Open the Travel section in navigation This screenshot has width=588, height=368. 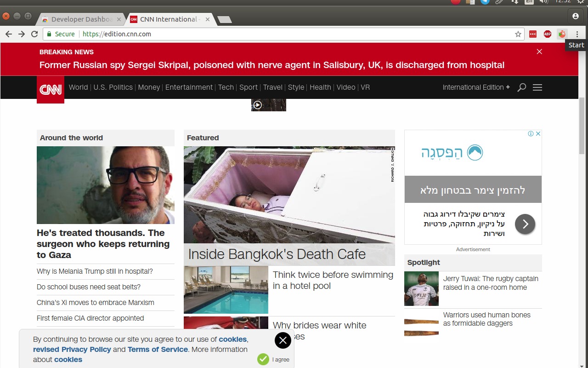272,87
